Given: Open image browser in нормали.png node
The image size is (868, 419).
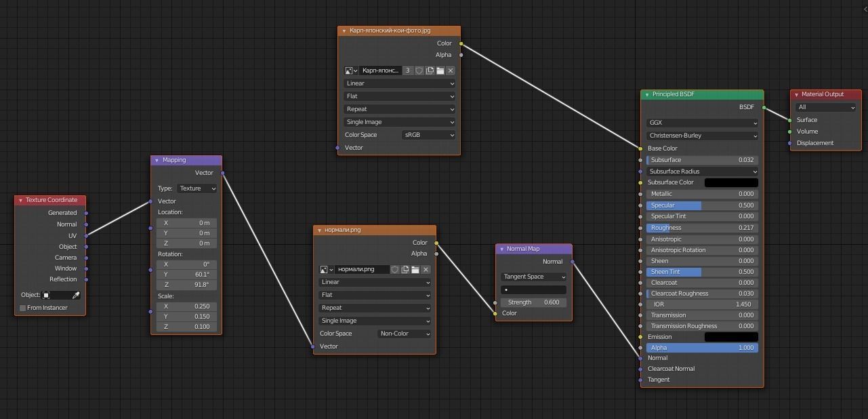Looking at the screenshot, I should click(327, 269).
